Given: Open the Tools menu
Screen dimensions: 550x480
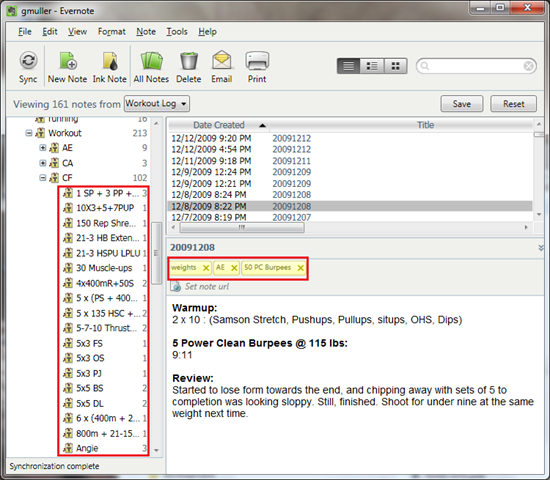Looking at the screenshot, I should (177, 32).
